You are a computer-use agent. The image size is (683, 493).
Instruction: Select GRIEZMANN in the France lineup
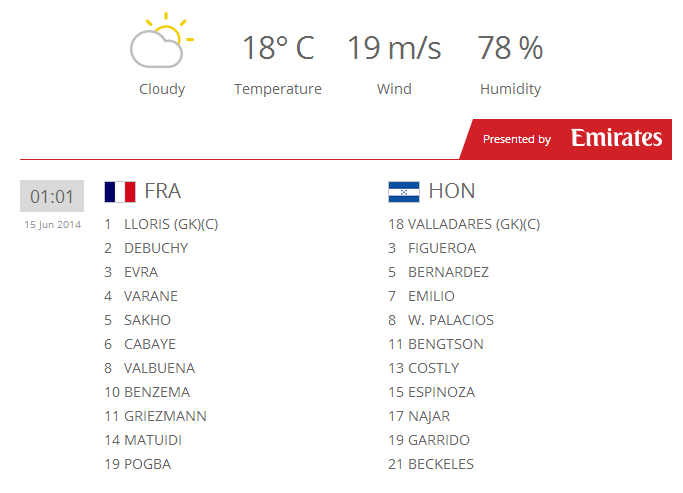pyautogui.click(x=164, y=416)
